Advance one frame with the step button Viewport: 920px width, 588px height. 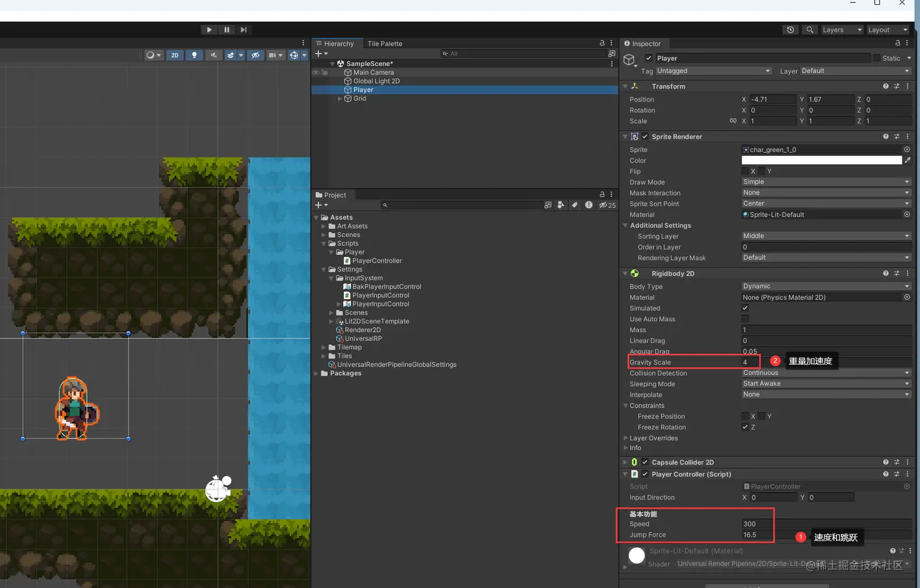click(x=244, y=30)
